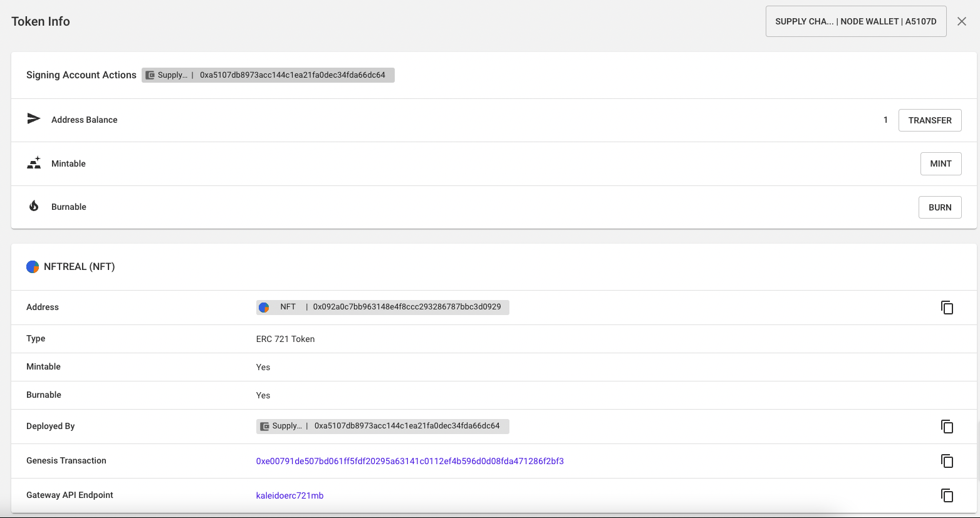Open the node wallet account selector
This screenshot has width=980, height=518.
(x=855, y=21)
